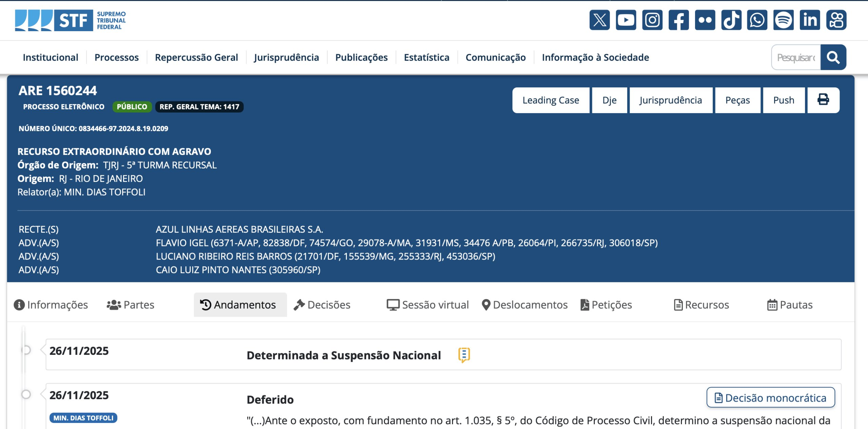Viewport: 868px width, 429px height.
Task: Open the Decisão monocrática document link
Action: [771, 397]
